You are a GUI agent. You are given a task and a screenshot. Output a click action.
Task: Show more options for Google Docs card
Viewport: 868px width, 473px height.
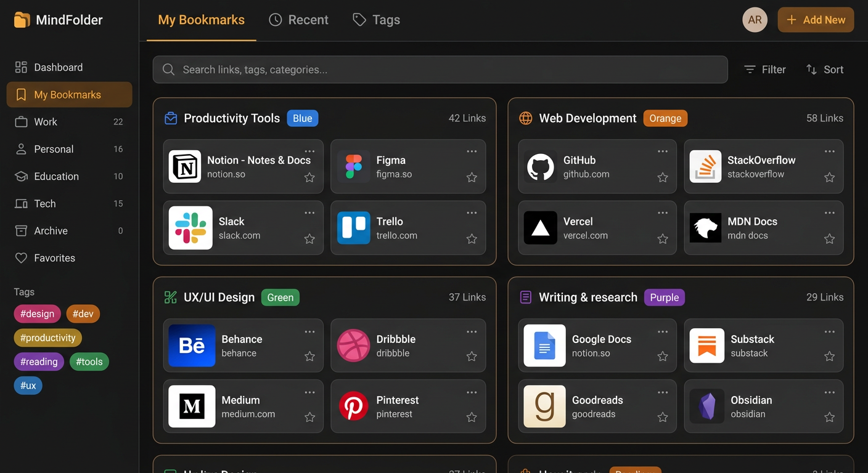tap(663, 332)
